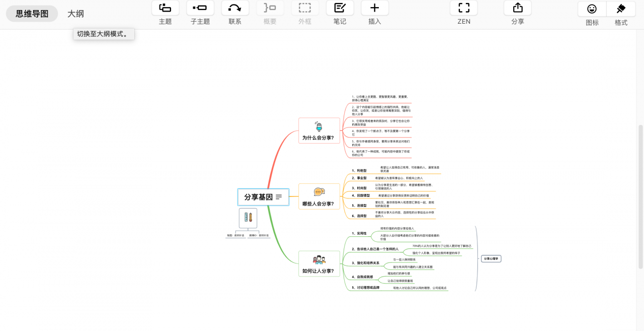
Task: Add a subtopic with 子主题 icon
Action: point(200,8)
